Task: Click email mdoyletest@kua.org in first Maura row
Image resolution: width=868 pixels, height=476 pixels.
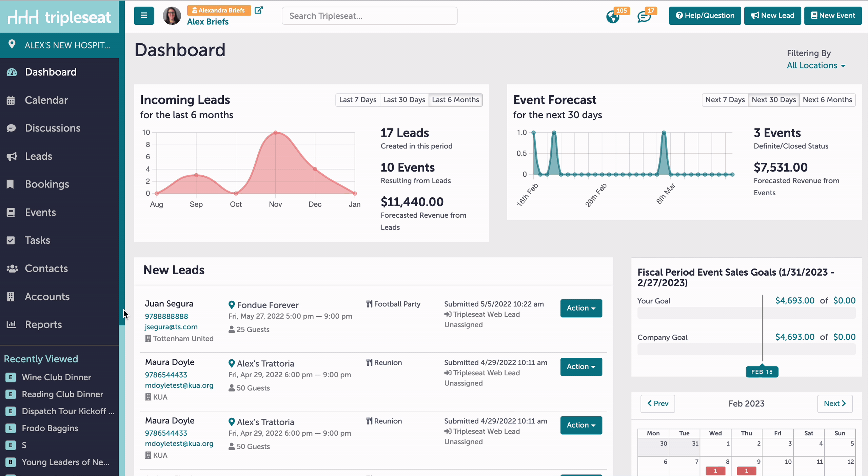Action: (179, 385)
